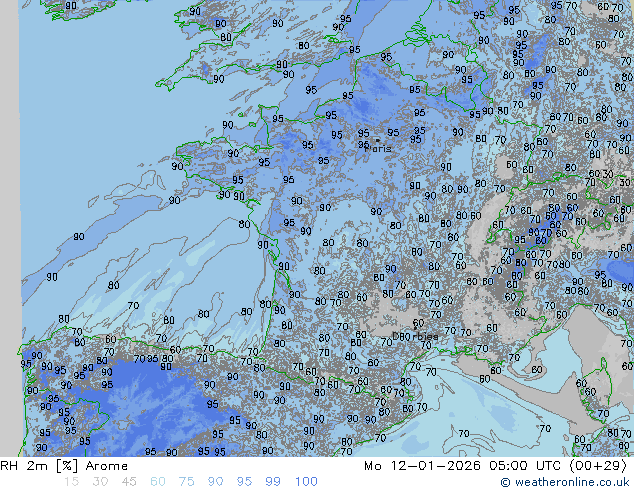Click the 60 value in the legend scale
The width and height of the screenshot is (634, 490).
(158, 482)
